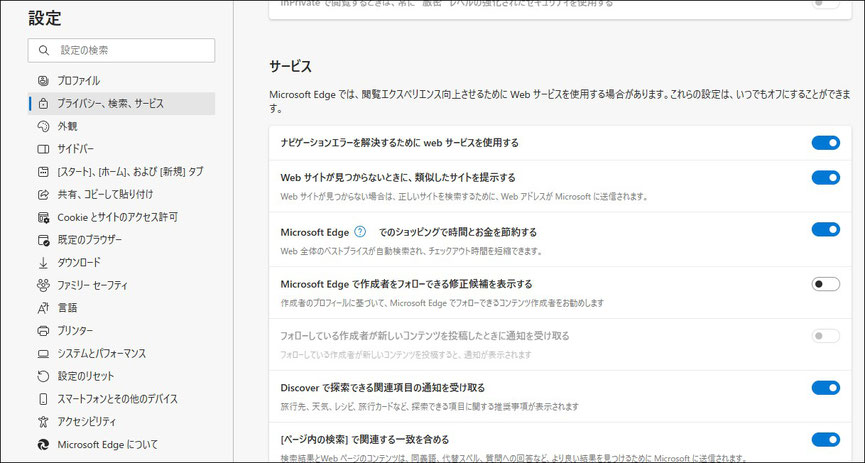Screen dimensions: 865x463
Task: Click the reset settings circular arrow icon
Action: [x=43, y=376]
